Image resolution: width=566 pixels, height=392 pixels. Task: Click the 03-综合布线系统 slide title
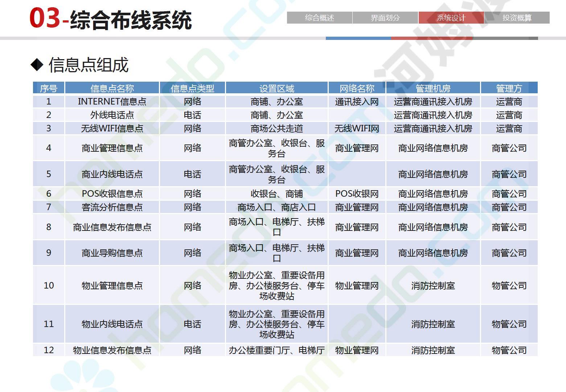(x=111, y=19)
